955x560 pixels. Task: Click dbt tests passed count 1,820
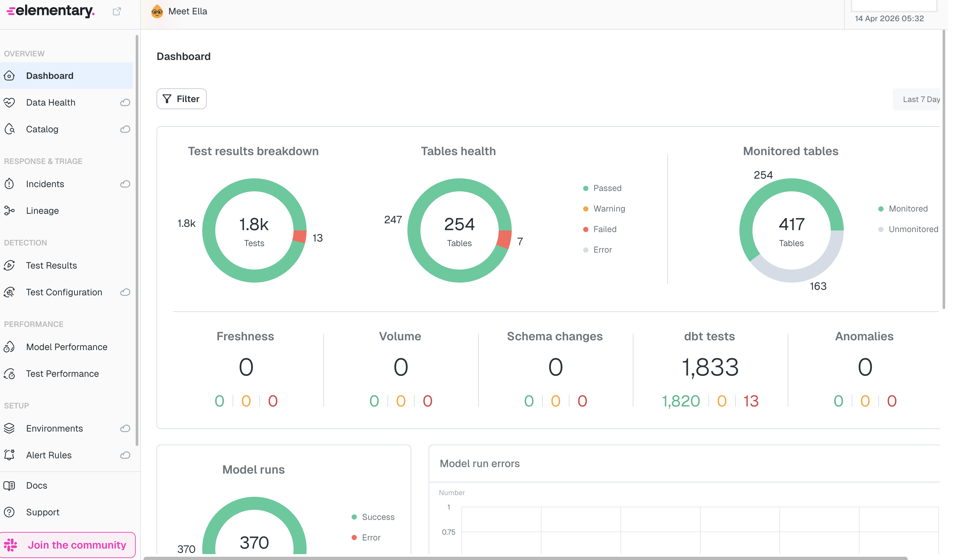(x=680, y=401)
